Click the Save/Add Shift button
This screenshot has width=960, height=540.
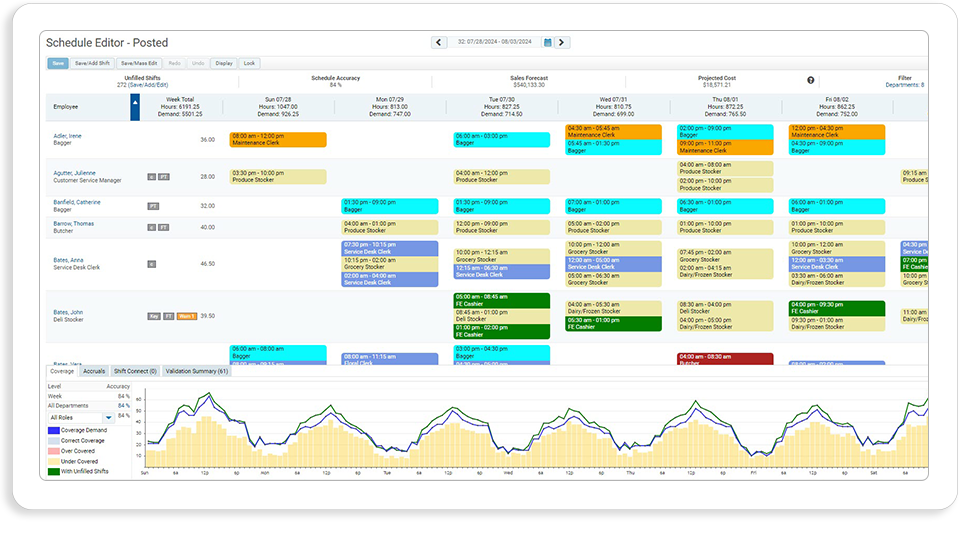92,63
